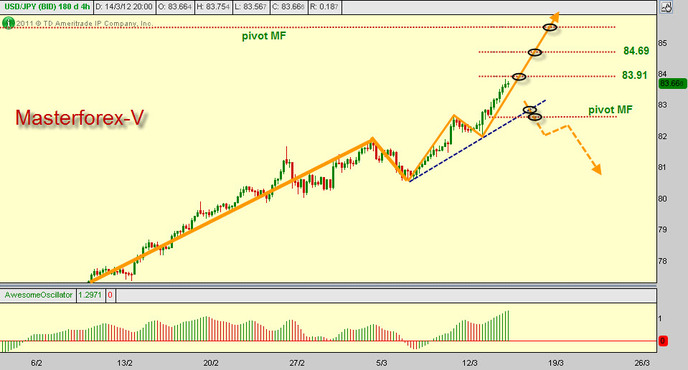The image size is (688, 370).
Task: Click the 5/3 date on time axis
Action: [x=382, y=363]
